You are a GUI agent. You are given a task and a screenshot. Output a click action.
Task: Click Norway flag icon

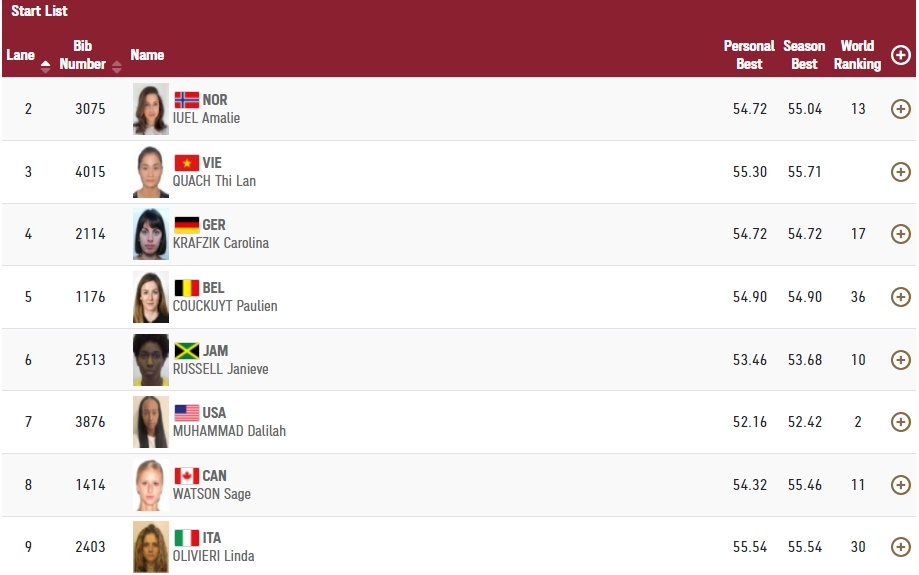186,100
